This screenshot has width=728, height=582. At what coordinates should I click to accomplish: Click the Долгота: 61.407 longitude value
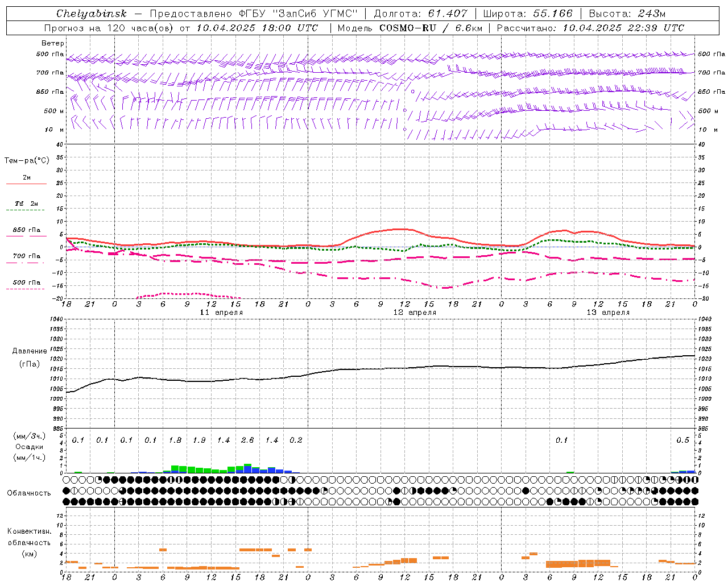[420, 14]
